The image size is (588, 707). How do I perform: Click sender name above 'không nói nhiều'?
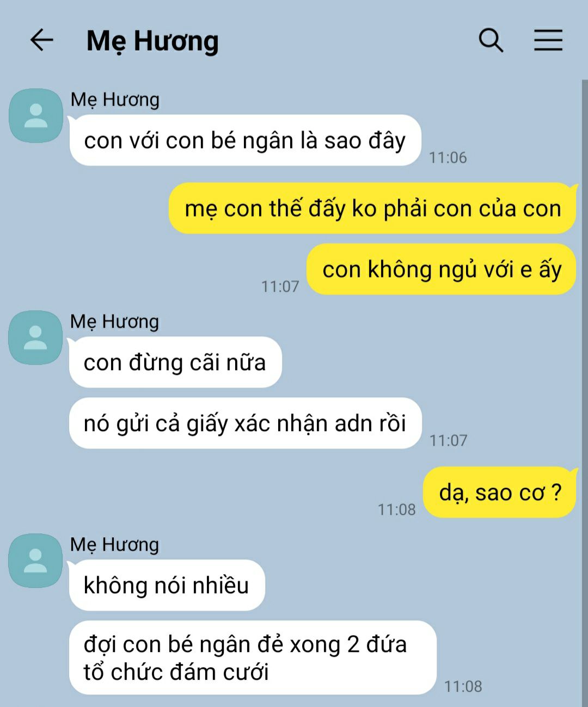point(115,545)
